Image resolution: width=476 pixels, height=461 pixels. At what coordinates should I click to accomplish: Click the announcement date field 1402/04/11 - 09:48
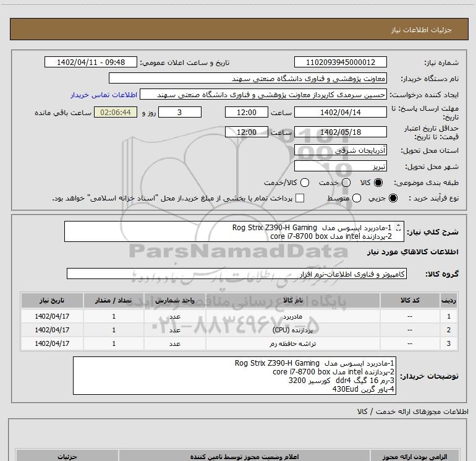click(x=91, y=62)
